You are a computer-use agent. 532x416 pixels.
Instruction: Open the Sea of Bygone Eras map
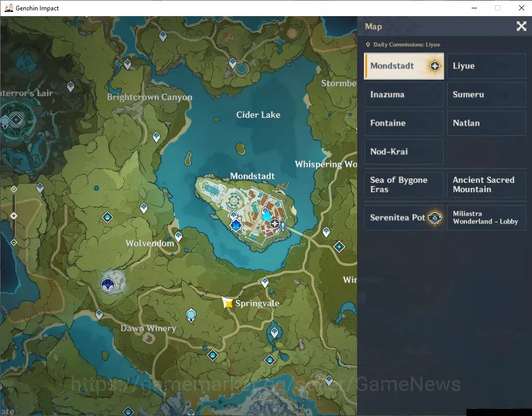pos(404,185)
